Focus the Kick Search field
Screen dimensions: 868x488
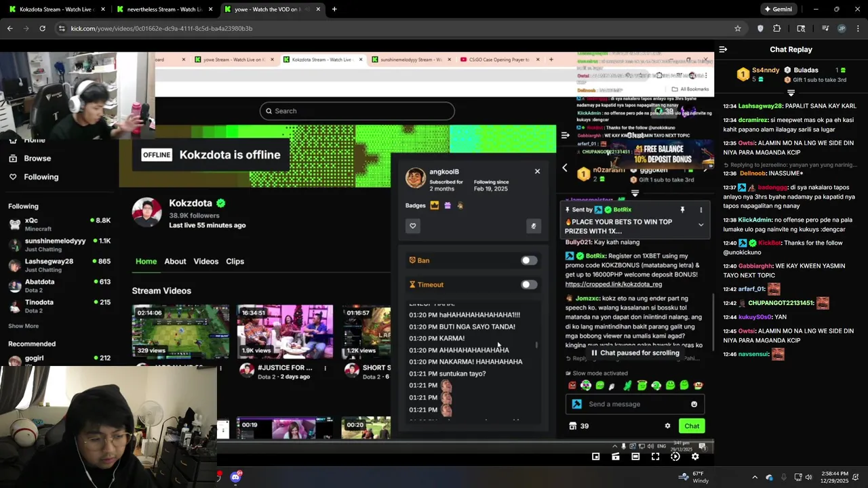click(357, 111)
